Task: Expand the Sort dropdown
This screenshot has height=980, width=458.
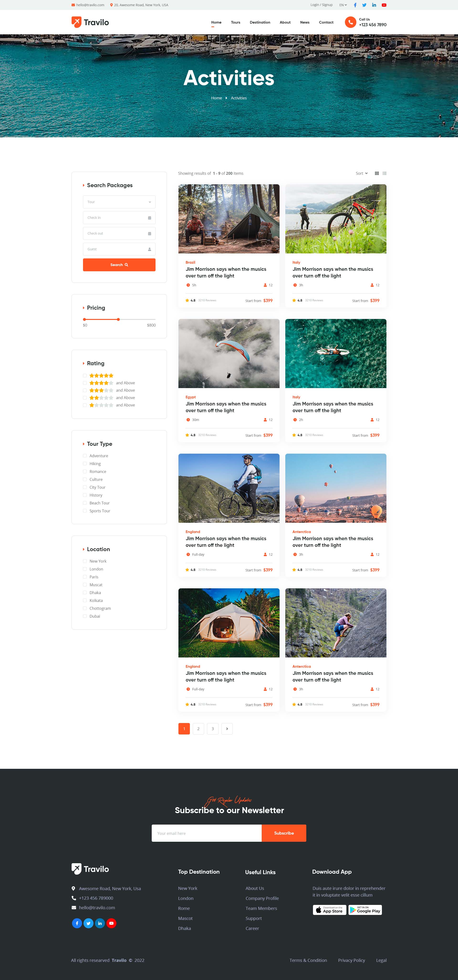Action: coord(361,174)
